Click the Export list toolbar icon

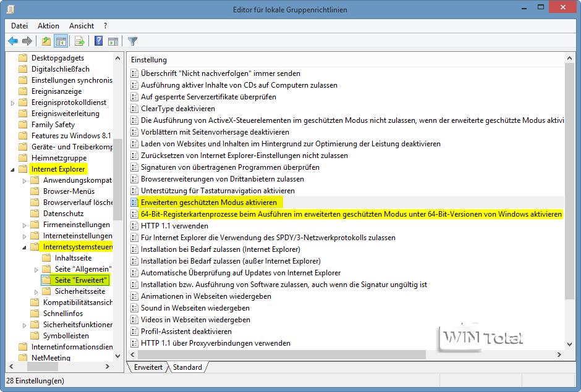click(x=79, y=41)
